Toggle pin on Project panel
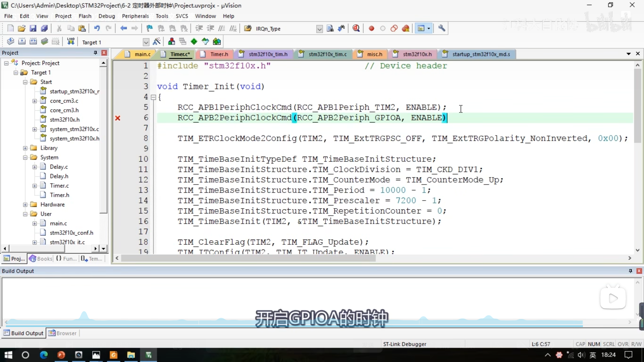The height and width of the screenshot is (362, 644). click(x=95, y=53)
